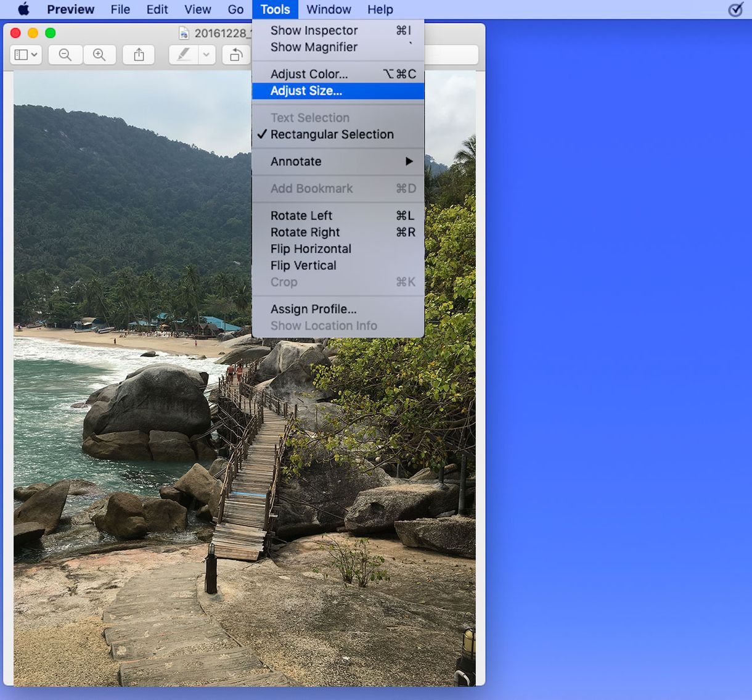Toggle Flip Horizontal on the image

310,249
